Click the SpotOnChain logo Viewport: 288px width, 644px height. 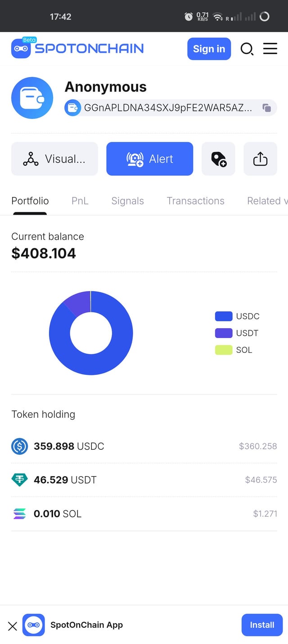77,48
